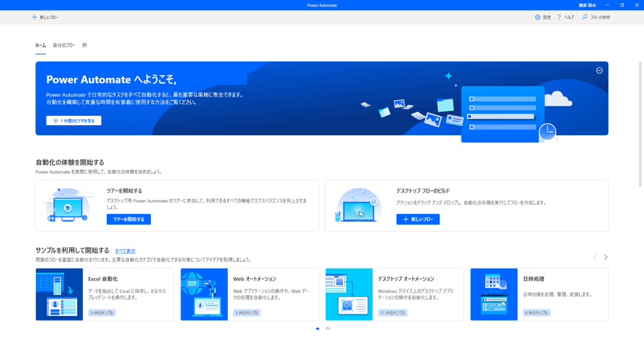Minimize the Power Automate window
The height and width of the screenshot is (346, 644).
click(x=607, y=5)
